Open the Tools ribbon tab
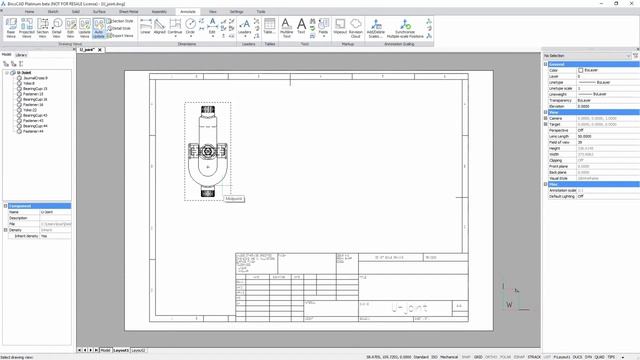This screenshot has height=360, width=640. coord(261,12)
